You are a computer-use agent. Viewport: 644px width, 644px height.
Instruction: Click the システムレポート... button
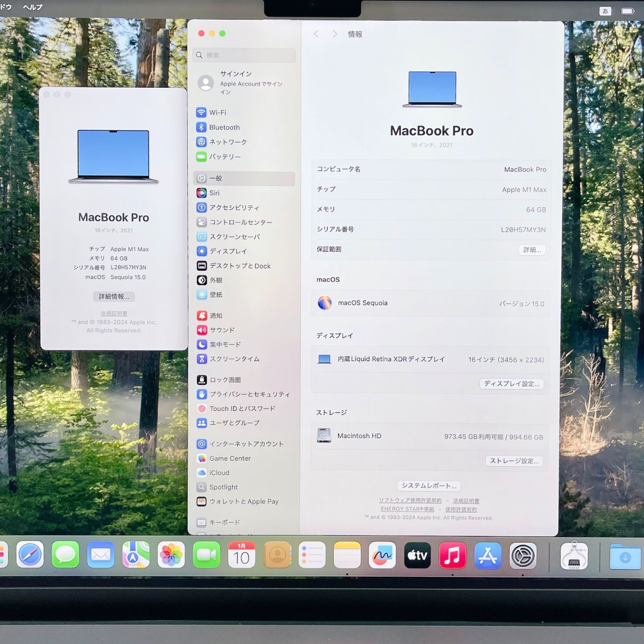(x=429, y=486)
